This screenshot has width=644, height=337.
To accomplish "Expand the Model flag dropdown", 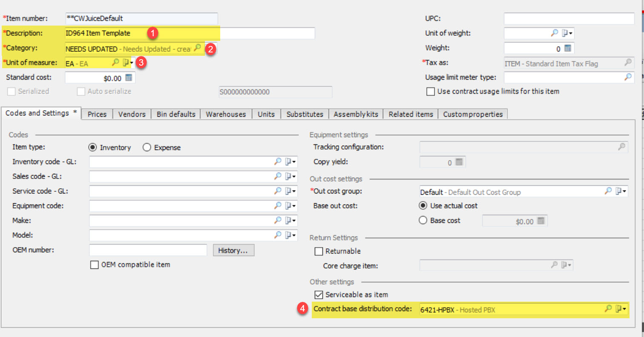I will (x=290, y=235).
